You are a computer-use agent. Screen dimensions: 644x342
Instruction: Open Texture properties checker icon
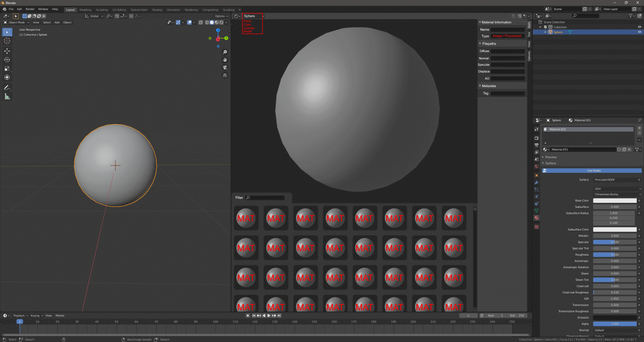pos(537,227)
